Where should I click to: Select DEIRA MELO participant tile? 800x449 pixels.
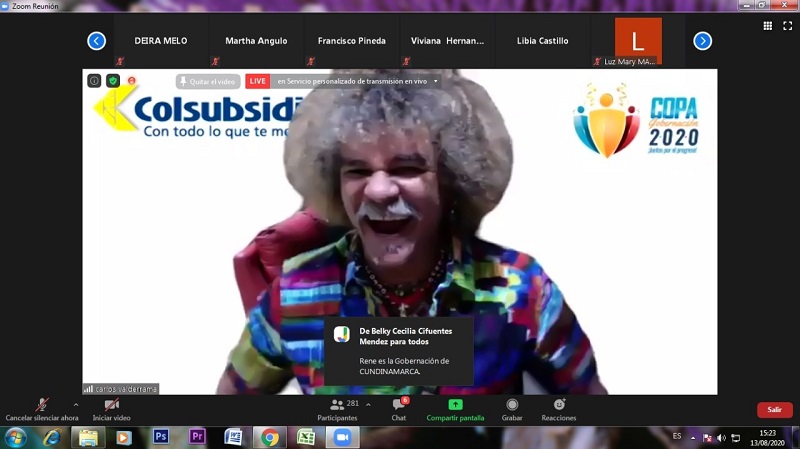(161, 41)
